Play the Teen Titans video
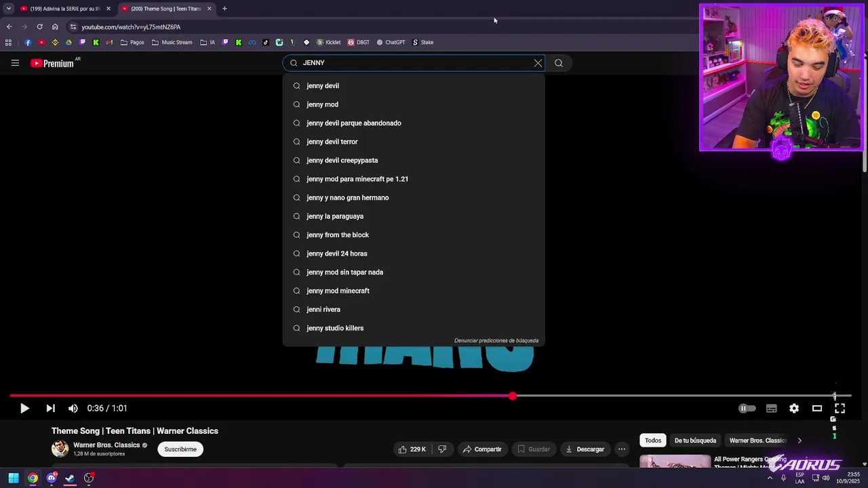Image resolution: width=868 pixels, height=488 pixels. pyautogui.click(x=24, y=408)
